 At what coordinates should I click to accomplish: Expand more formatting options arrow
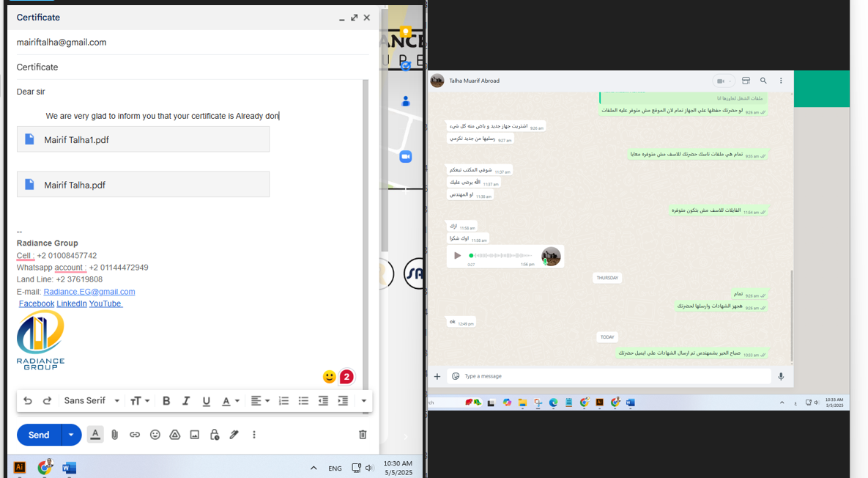[x=364, y=401]
